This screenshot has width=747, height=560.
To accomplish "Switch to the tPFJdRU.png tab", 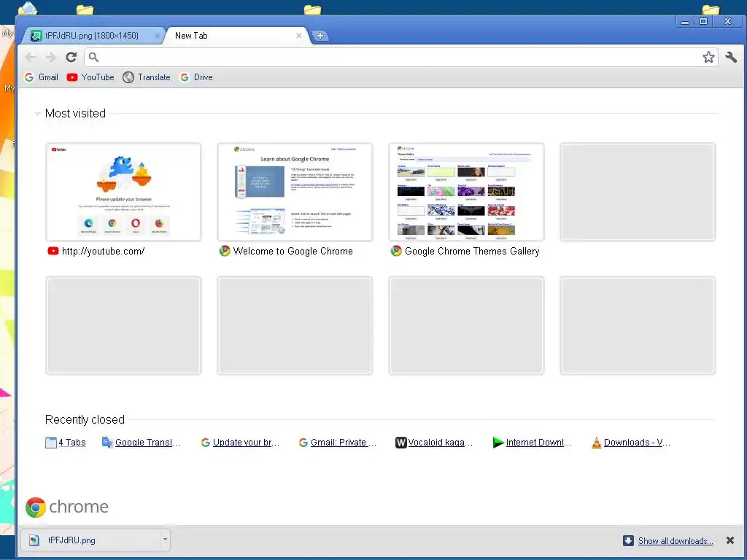I will (91, 36).
